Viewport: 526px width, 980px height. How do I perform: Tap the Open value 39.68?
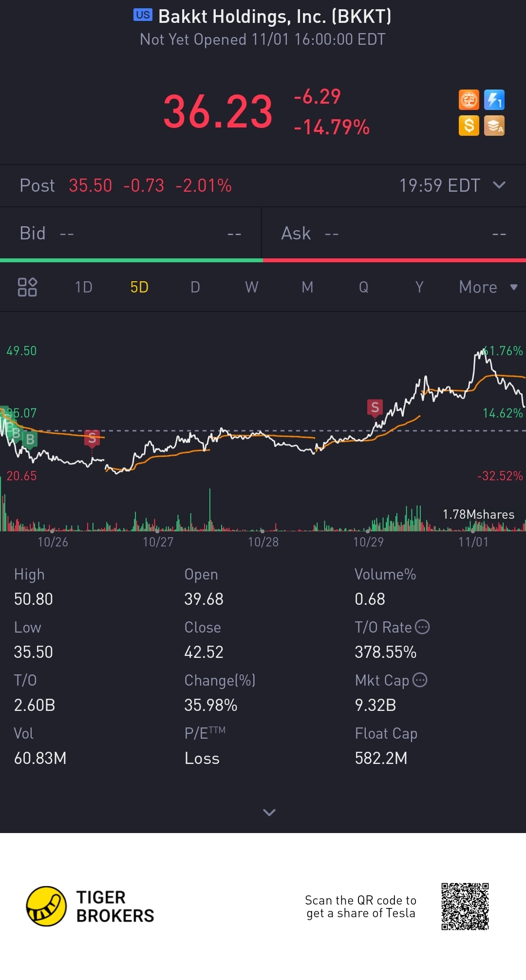[204, 599]
